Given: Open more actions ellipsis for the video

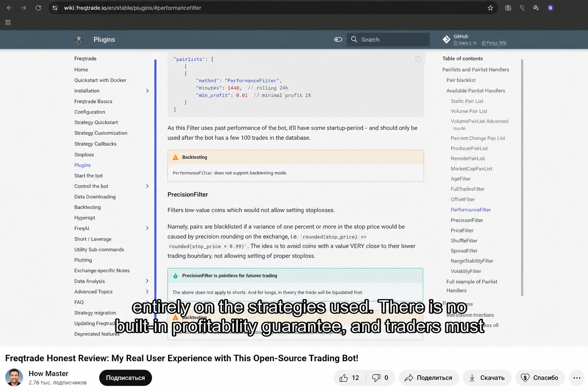Looking at the screenshot, I should click(x=577, y=378).
